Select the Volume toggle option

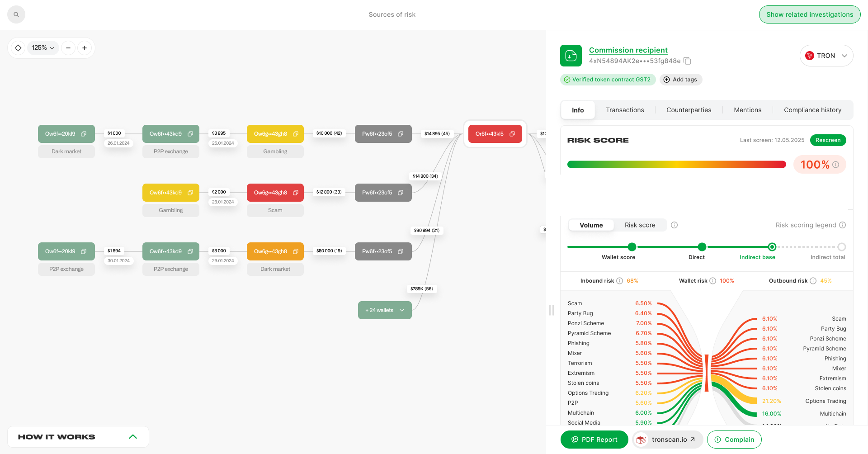point(591,225)
